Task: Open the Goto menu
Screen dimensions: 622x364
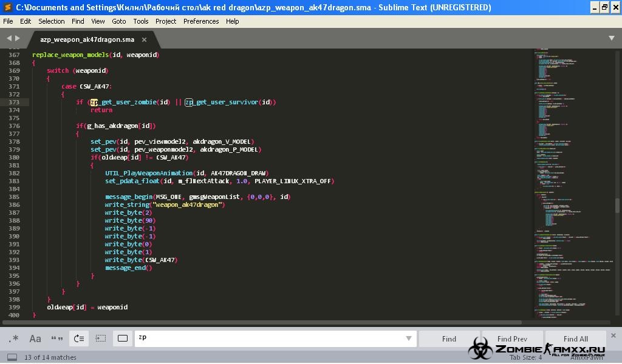Action: click(119, 21)
